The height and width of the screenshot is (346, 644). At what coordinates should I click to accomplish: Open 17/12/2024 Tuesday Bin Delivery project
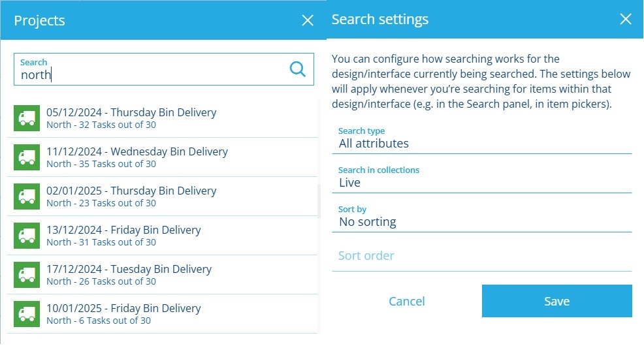(129, 274)
